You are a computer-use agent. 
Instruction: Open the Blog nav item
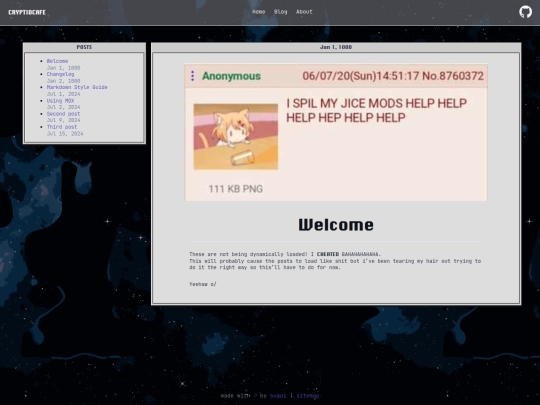pyautogui.click(x=280, y=12)
